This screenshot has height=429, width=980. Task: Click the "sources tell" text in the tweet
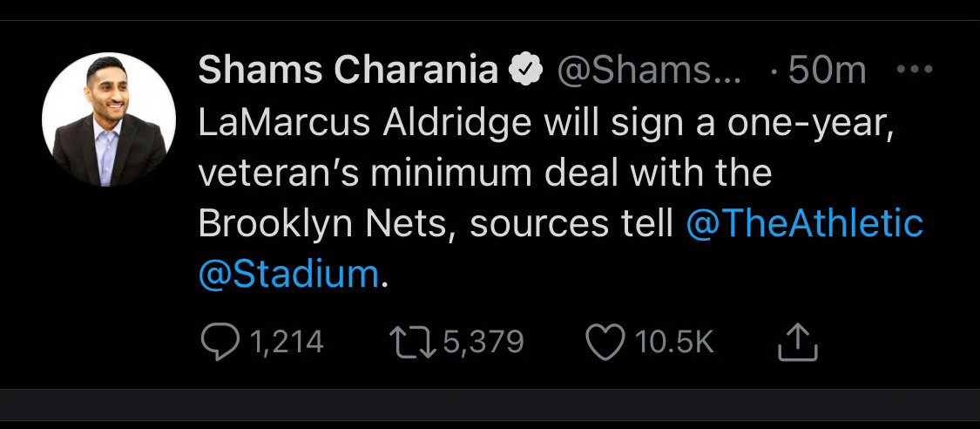tap(571, 223)
